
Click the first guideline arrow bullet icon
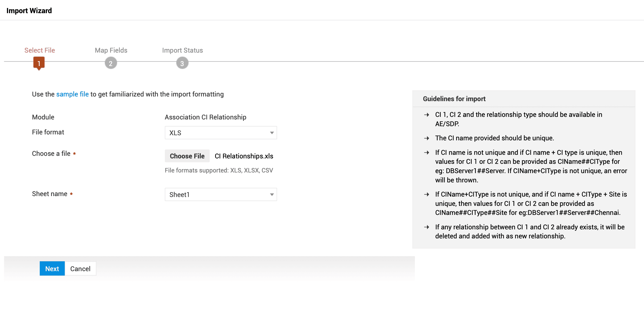pyautogui.click(x=426, y=115)
